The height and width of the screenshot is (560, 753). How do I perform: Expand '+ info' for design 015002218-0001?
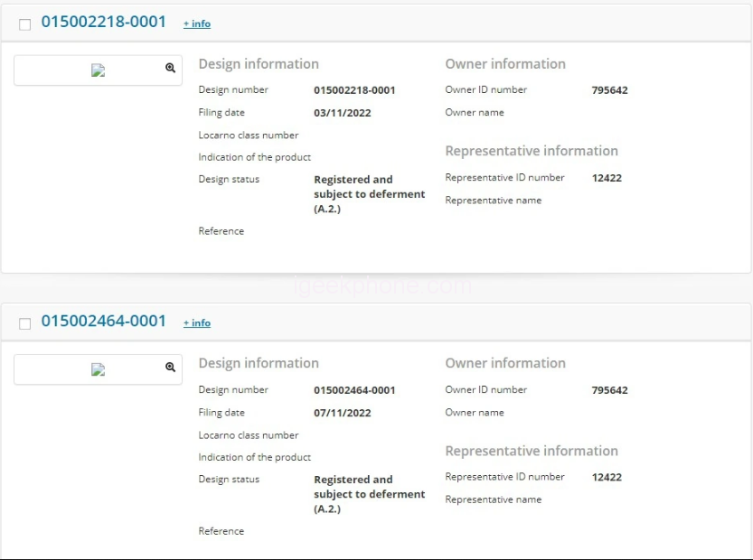point(197,23)
